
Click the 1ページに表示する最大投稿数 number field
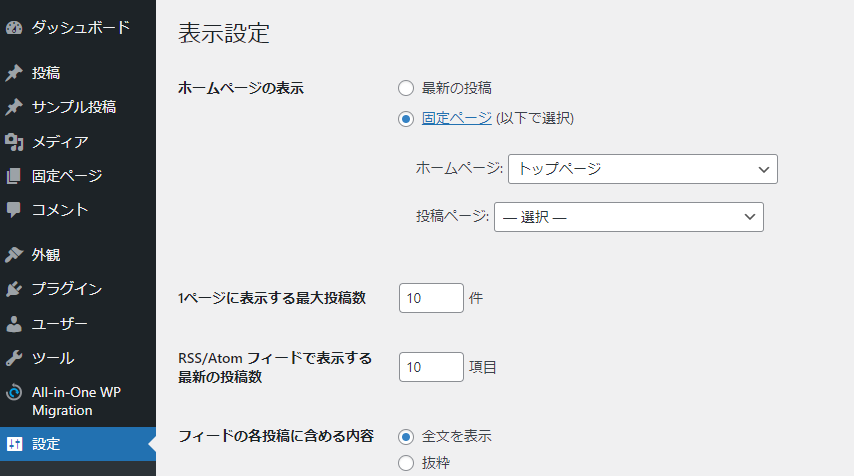click(x=431, y=298)
